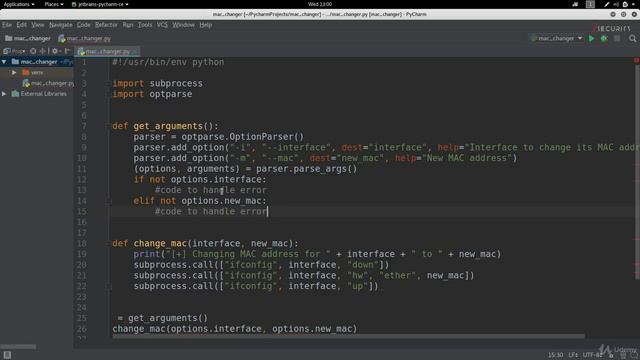Click the workspace switcher icon in the top bar
The image size is (640, 360).
(590, 4)
